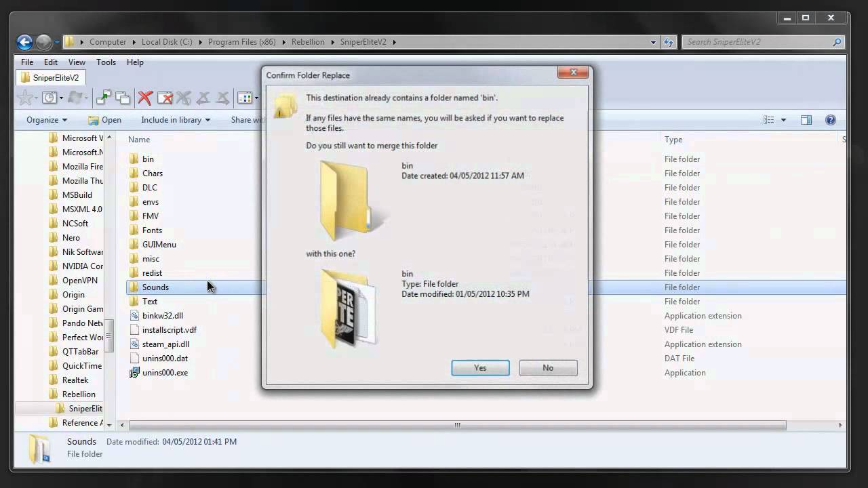Select the installscript.vdf file
868x488 pixels.
tap(169, 329)
